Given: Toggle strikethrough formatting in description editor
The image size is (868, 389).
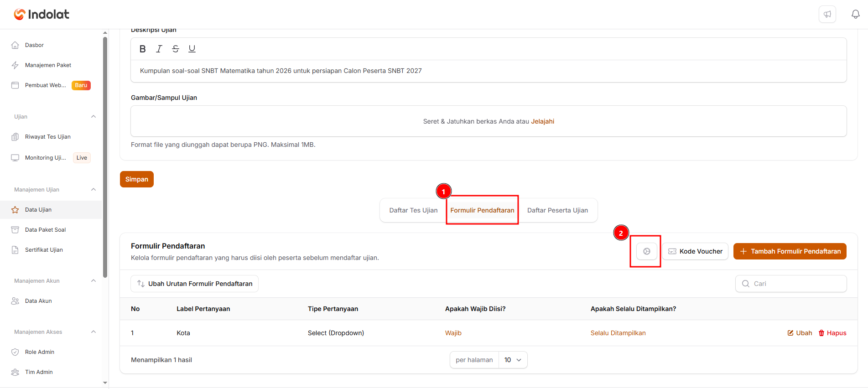Looking at the screenshot, I should (x=176, y=49).
